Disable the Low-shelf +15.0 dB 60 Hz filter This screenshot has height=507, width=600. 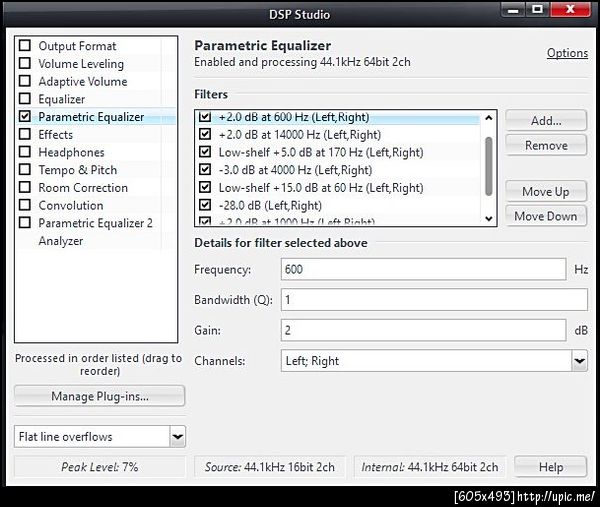[x=205, y=187]
